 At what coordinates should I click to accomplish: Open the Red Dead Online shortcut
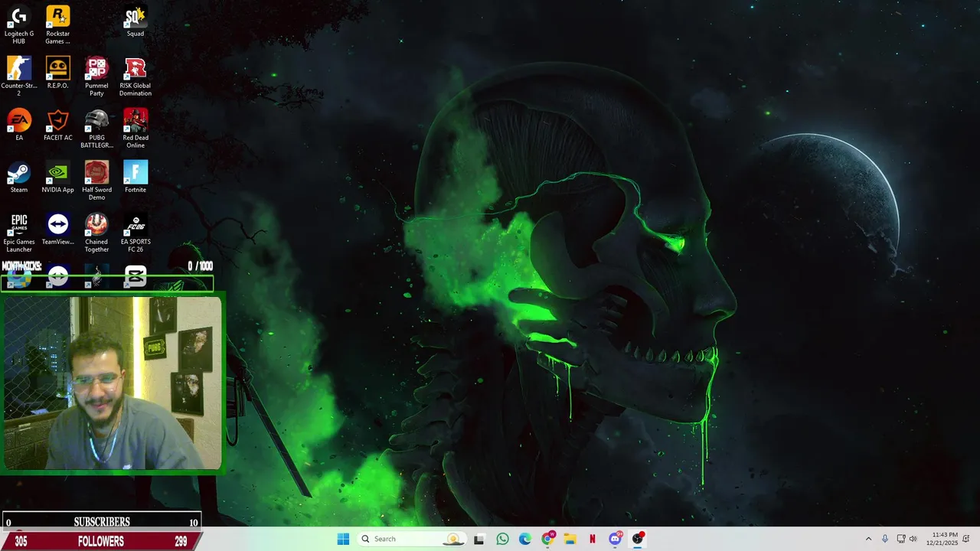136,129
